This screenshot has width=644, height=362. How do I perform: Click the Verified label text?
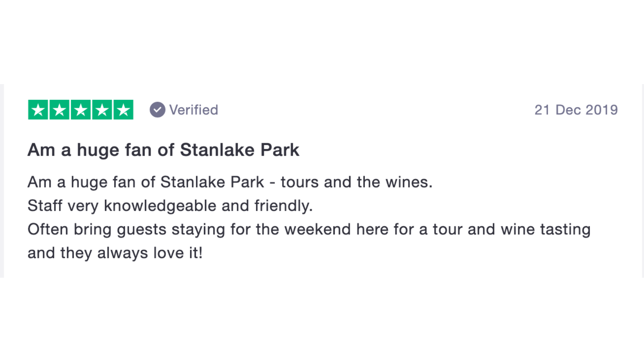(x=194, y=110)
